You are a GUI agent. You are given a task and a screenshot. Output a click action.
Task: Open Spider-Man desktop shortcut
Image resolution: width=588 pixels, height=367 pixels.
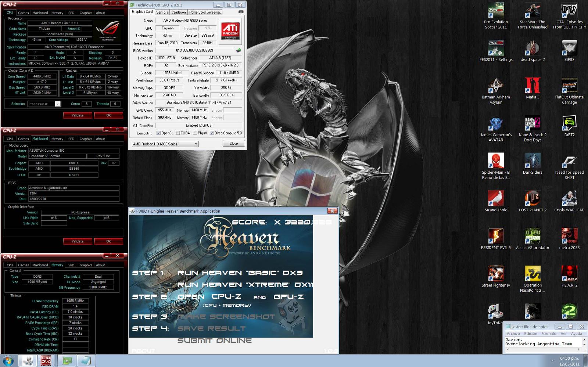[x=496, y=166]
